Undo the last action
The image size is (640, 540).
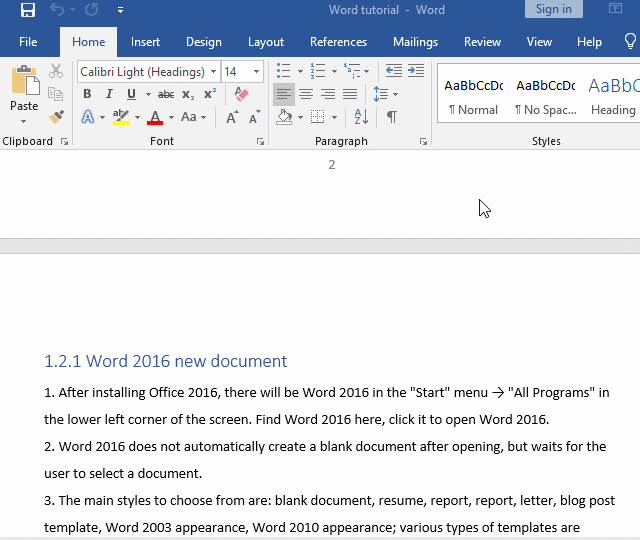tap(57, 10)
